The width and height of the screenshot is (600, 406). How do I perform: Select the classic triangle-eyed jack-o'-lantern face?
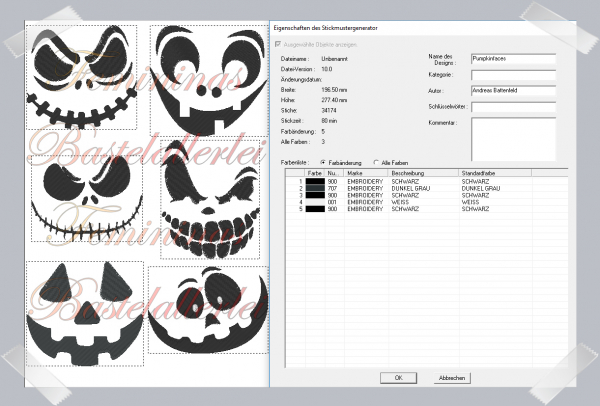(x=85, y=314)
